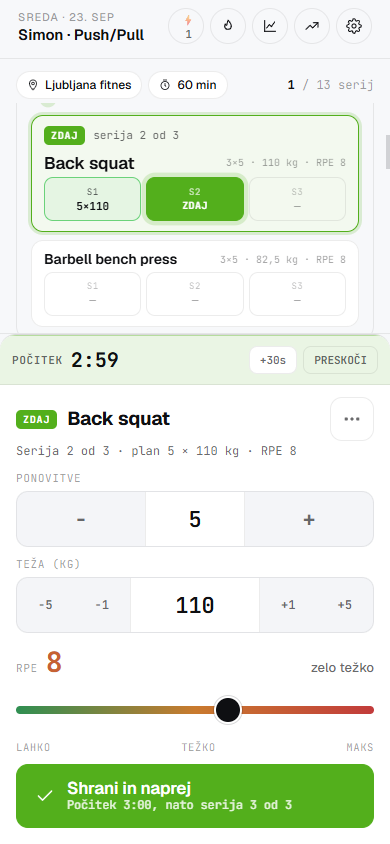
Task: Select Back squat set S3
Action: (x=297, y=199)
